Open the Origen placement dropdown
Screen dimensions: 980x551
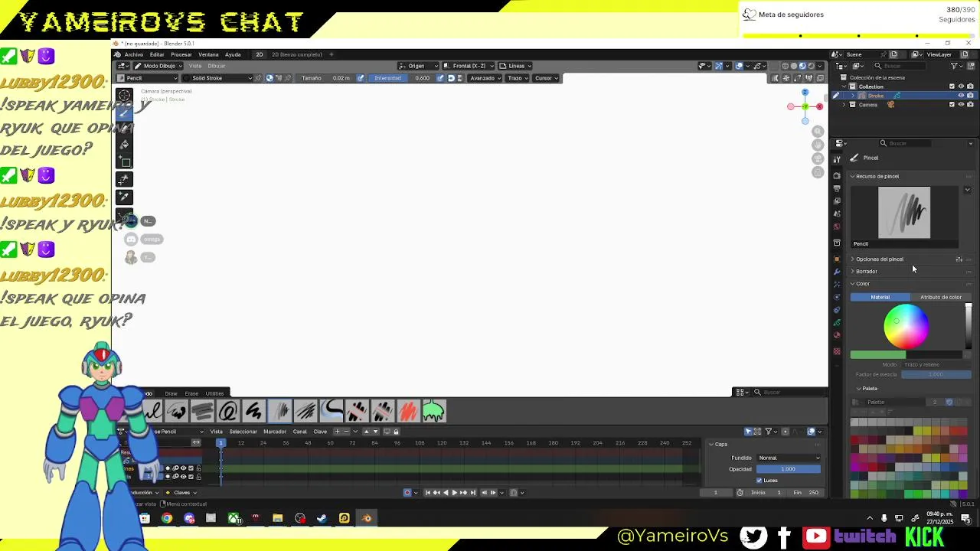pos(418,66)
